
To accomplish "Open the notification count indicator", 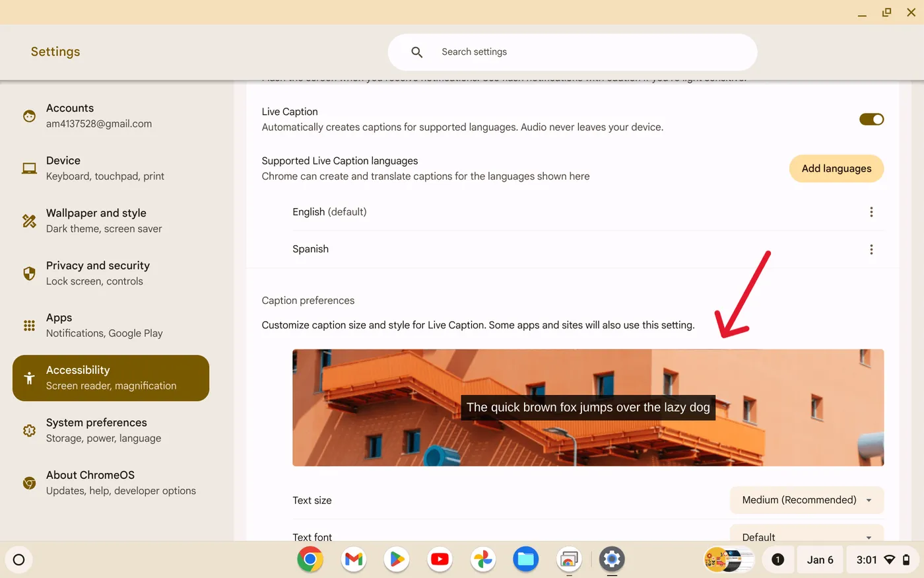I will coord(777,560).
